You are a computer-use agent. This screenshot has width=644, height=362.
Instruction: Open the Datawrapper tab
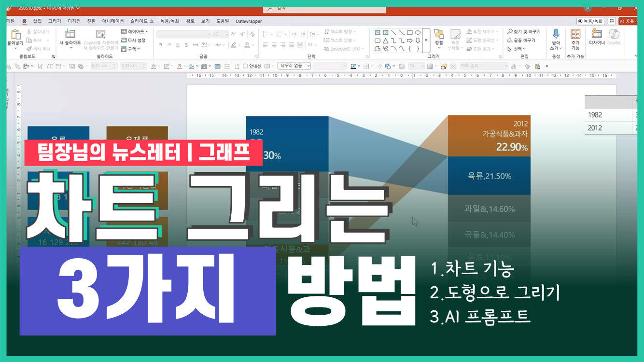pos(249,21)
